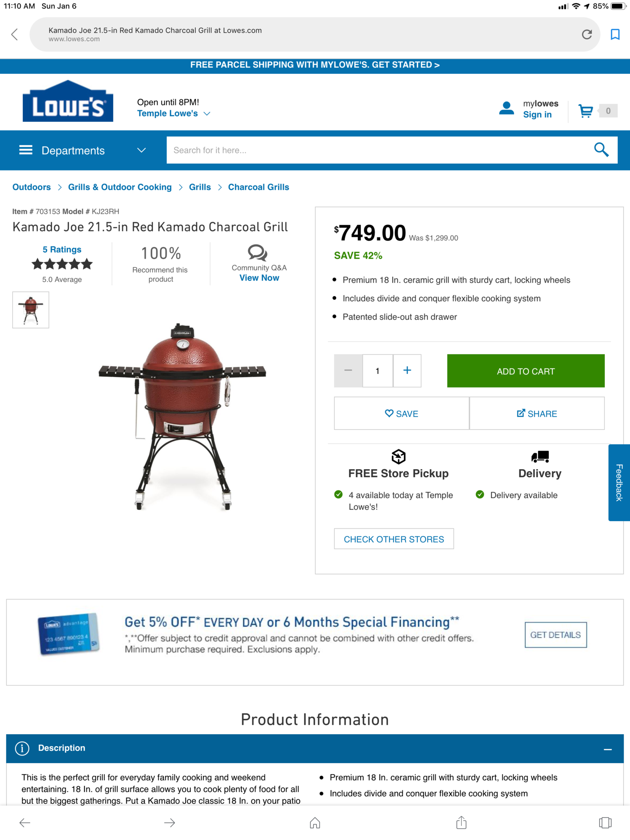Tap the mylowes account profile icon
630x840 pixels.
[506, 108]
